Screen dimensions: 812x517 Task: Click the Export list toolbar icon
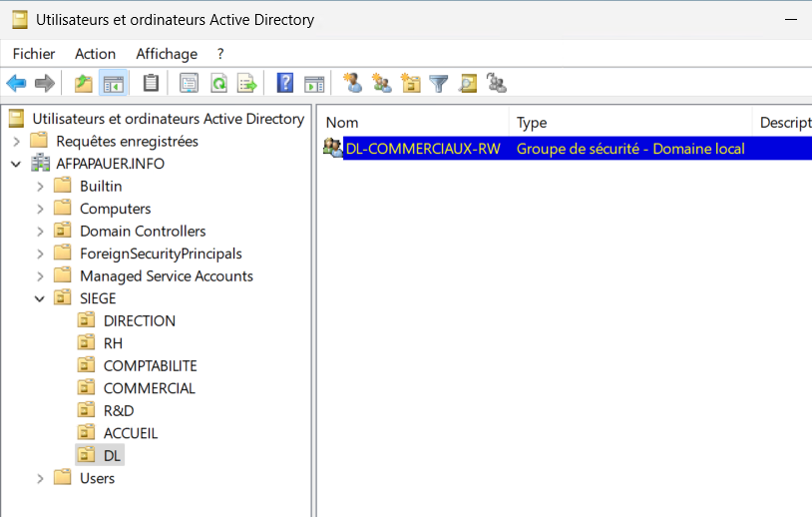(246, 84)
